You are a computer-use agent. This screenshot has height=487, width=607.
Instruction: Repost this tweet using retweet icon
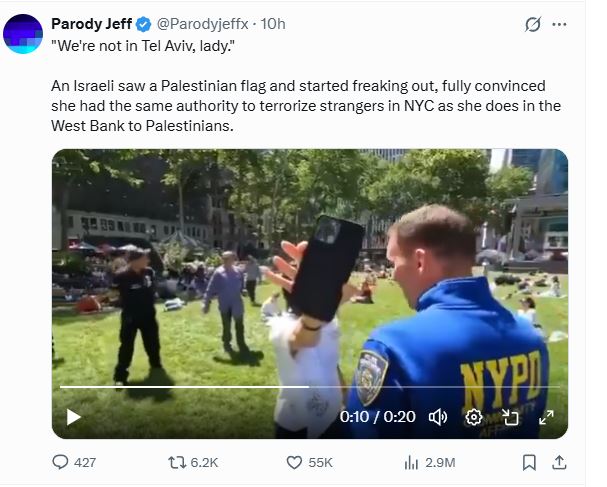click(177, 462)
